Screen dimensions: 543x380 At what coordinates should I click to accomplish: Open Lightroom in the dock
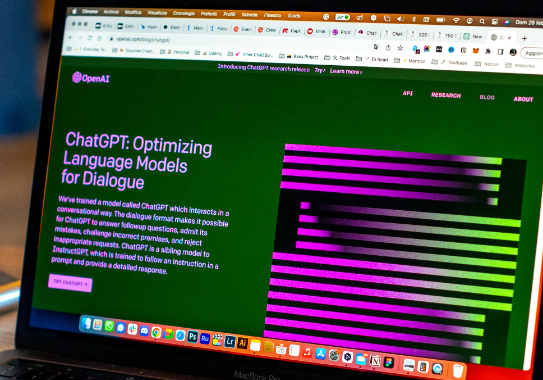(230, 342)
